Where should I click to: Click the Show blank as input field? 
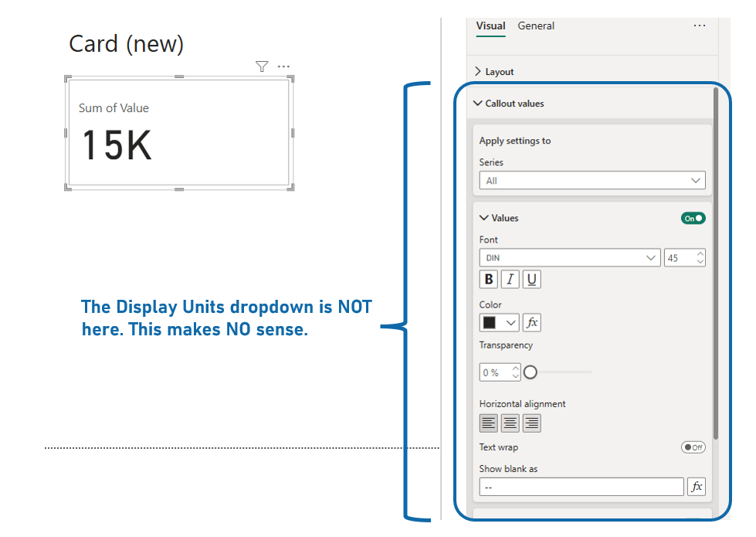(x=581, y=487)
